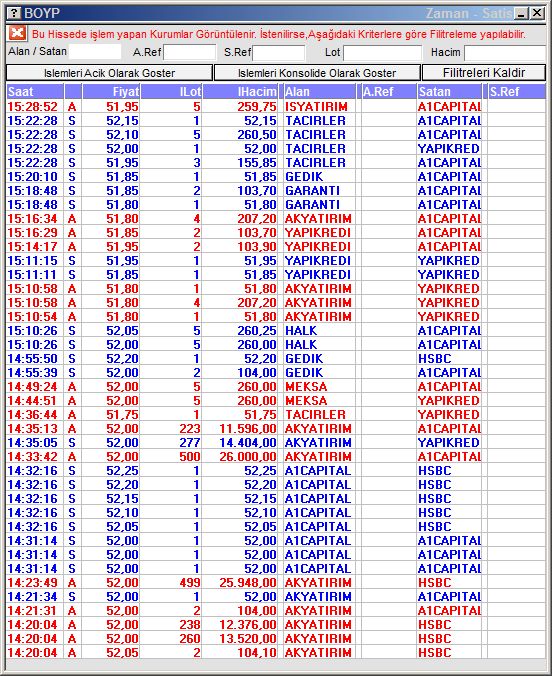Sort by the A.Ref column header
Image resolution: width=552 pixels, height=676 pixels.
click(x=389, y=91)
